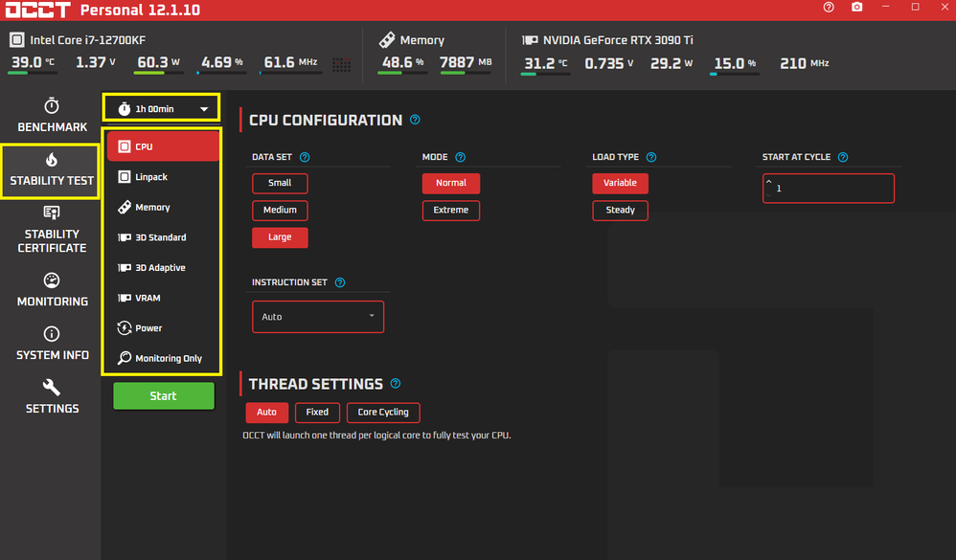Set mode to Normal
This screenshot has width=956, height=560.
[451, 183]
